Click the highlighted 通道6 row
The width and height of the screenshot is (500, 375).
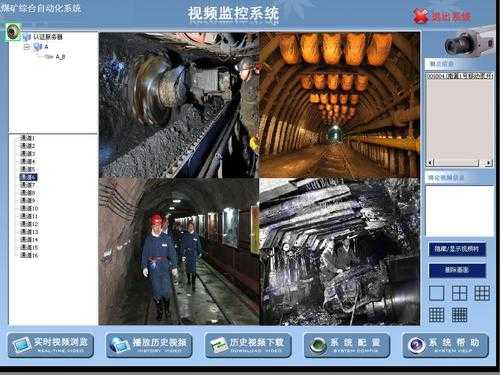click(28, 177)
